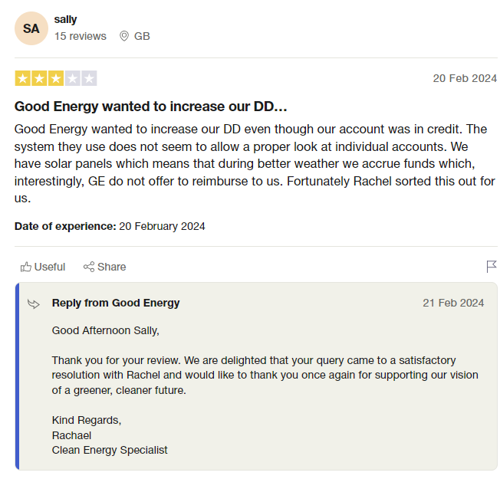Click the 'Reply from Good Energy' heading
500x479 pixels.
coord(116,303)
